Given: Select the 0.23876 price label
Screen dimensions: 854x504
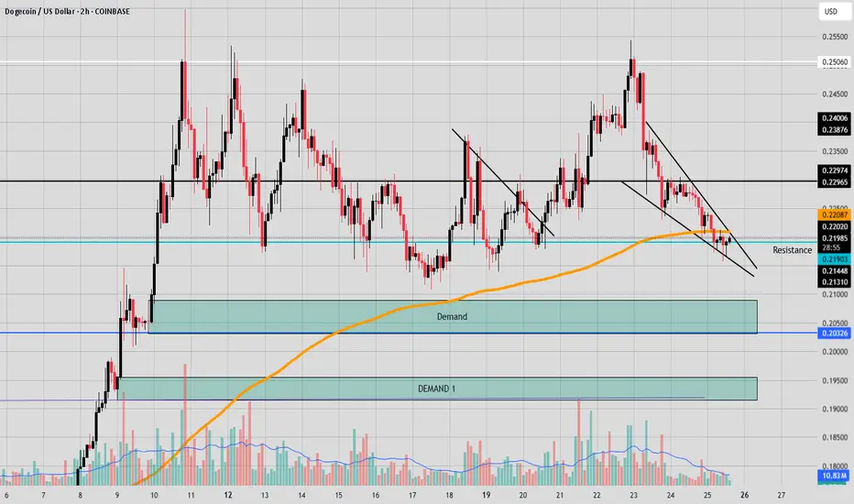Looking at the screenshot, I should [834, 130].
